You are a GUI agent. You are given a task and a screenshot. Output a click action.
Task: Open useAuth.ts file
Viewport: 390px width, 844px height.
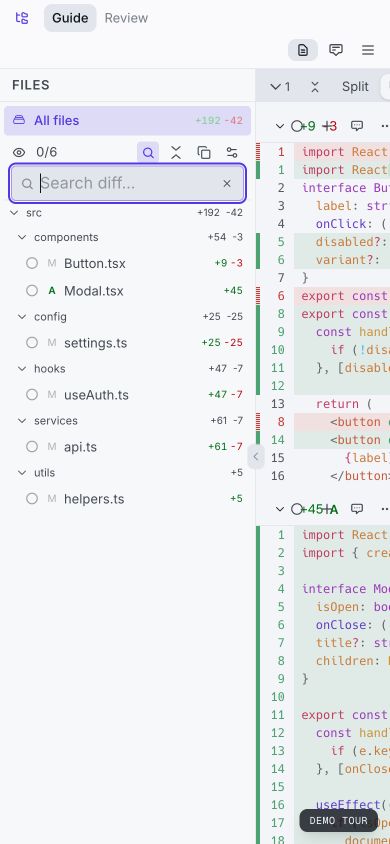click(96, 395)
